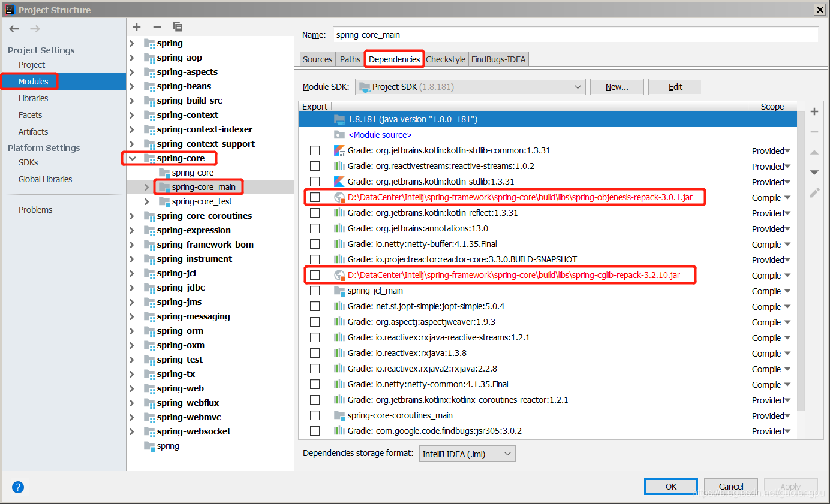Check export for spring-core-coroutines_main
Image resolution: width=830 pixels, height=504 pixels.
click(315, 415)
